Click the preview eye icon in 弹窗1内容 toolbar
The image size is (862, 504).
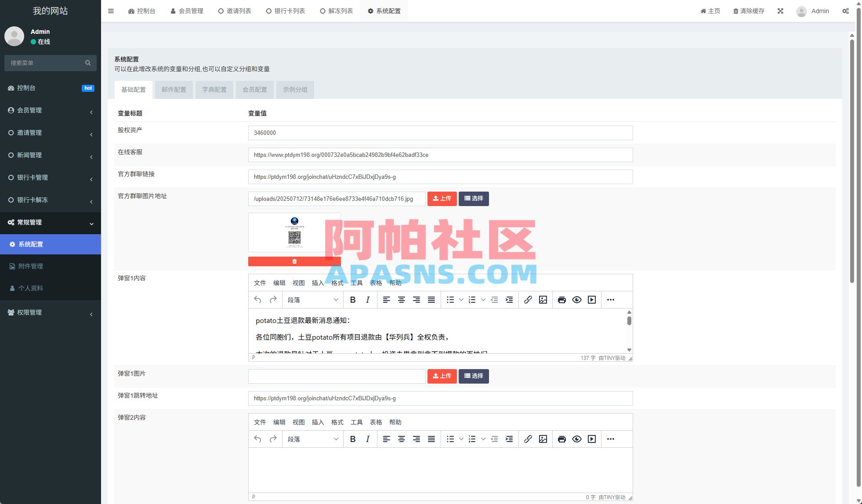(x=577, y=300)
